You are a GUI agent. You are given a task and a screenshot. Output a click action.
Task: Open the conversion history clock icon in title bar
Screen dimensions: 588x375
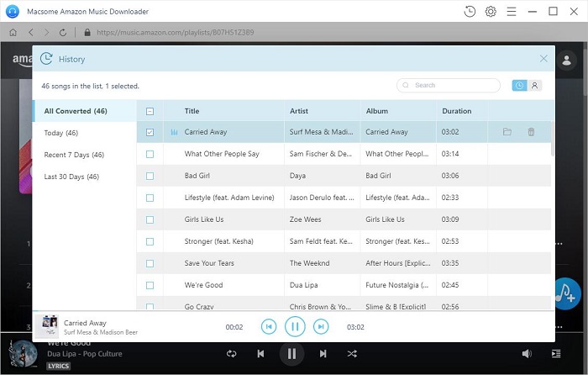pyautogui.click(x=470, y=12)
